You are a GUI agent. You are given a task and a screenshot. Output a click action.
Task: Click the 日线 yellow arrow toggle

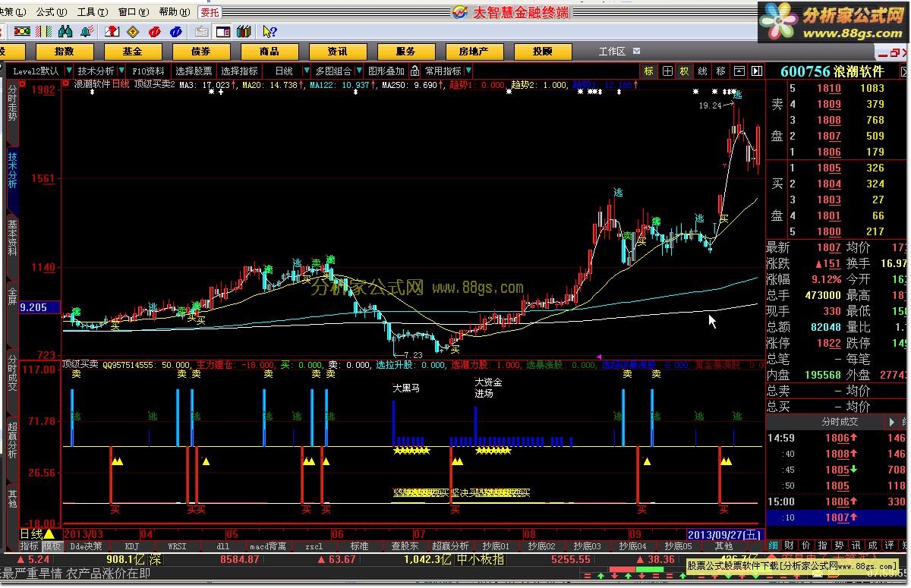49,534
